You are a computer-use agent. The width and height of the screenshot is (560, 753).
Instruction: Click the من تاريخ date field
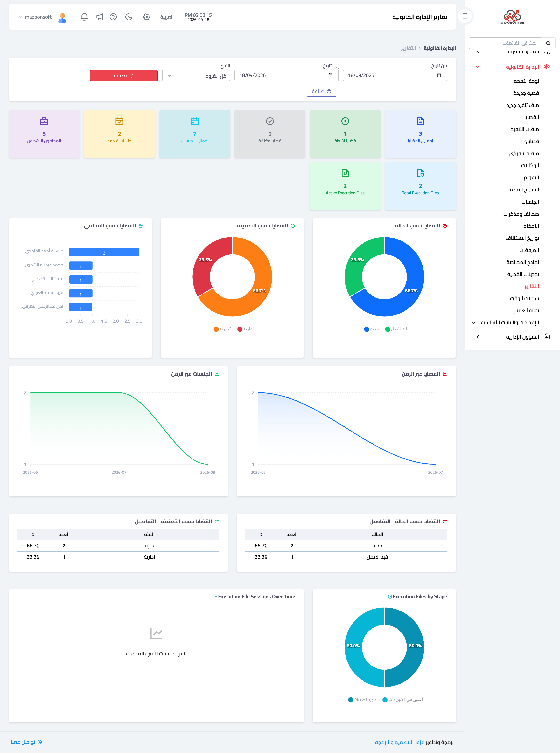click(395, 75)
